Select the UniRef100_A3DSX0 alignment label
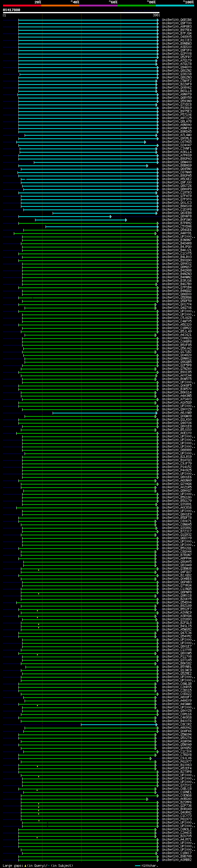The image size is (197, 868). click(176, 47)
